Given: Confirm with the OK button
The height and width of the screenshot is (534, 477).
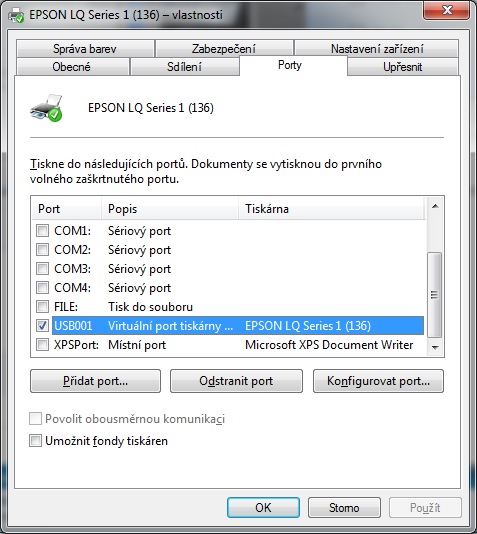Looking at the screenshot, I should [263, 507].
